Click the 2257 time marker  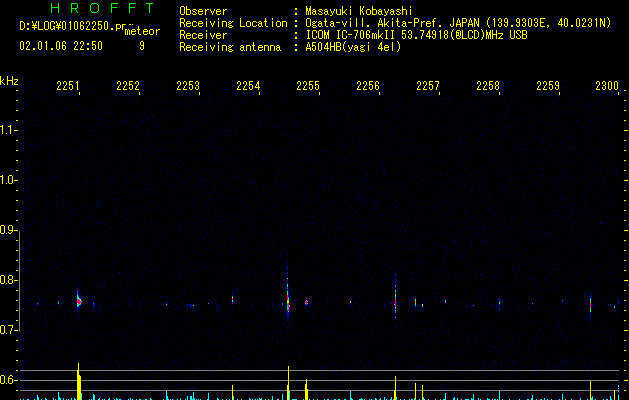click(x=428, y=86)
